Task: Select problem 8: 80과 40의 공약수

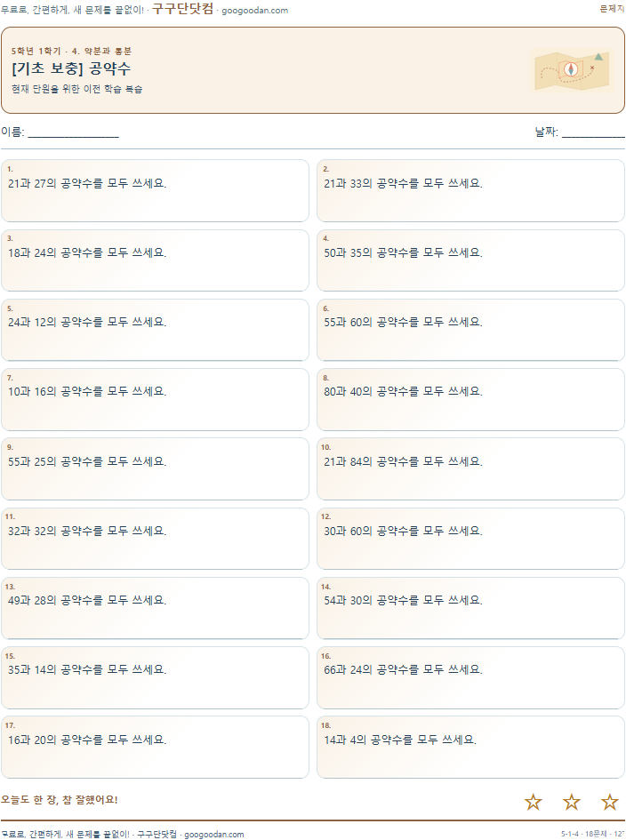Action: [x=470, y=399]
